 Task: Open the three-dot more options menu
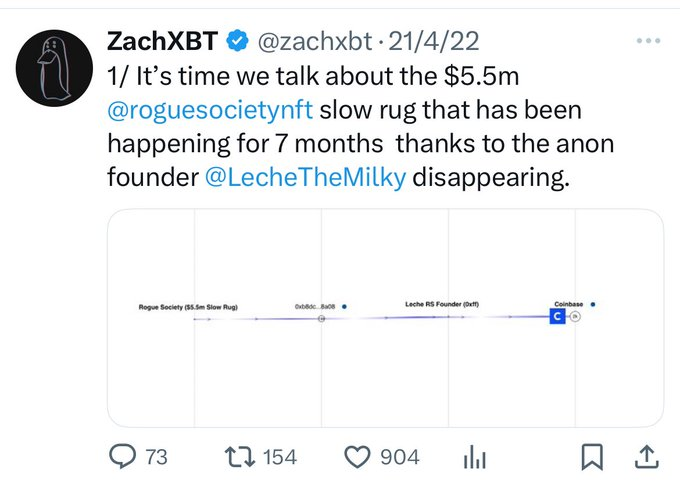(x=649, y=42)
